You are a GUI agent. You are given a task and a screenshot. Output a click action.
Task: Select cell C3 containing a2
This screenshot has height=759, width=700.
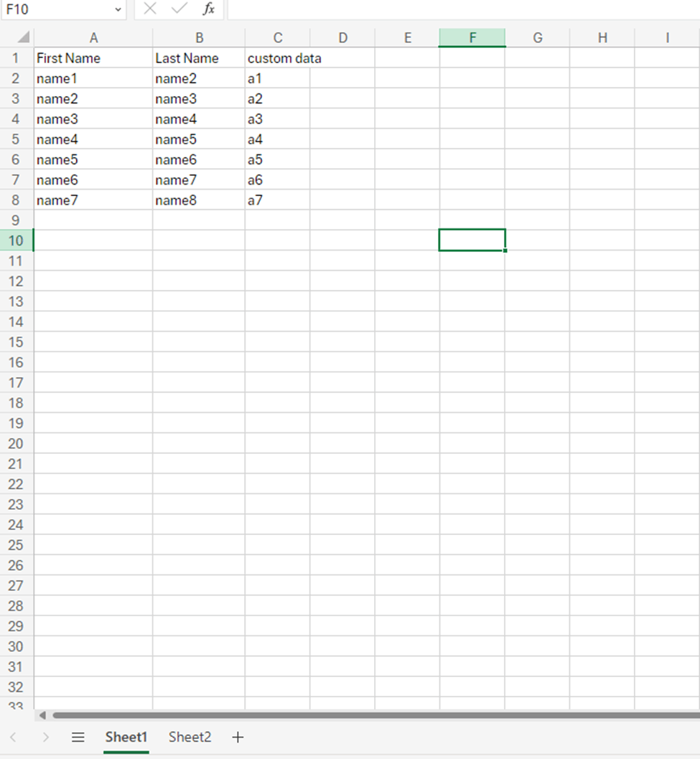click(x=277, y=99)
